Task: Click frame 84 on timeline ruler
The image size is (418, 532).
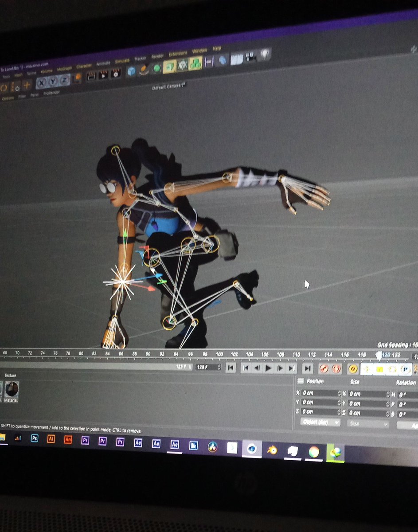Action: tap(108, 353)
